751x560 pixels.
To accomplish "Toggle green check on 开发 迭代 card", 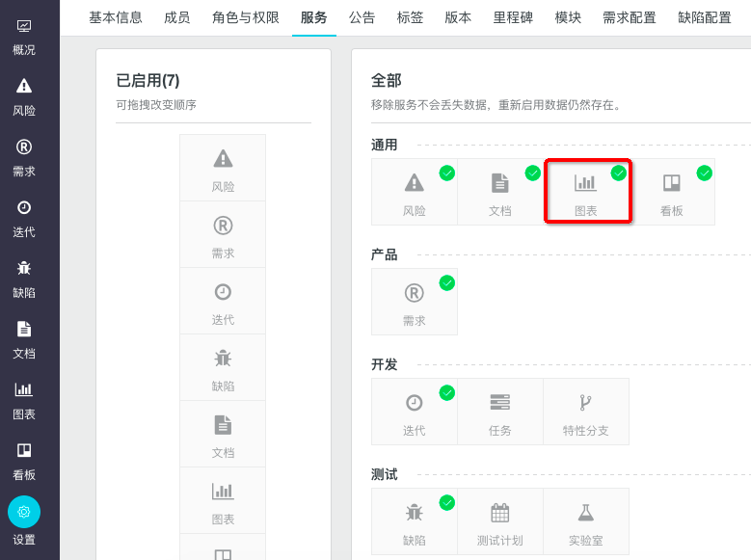I will pos(447,393).
